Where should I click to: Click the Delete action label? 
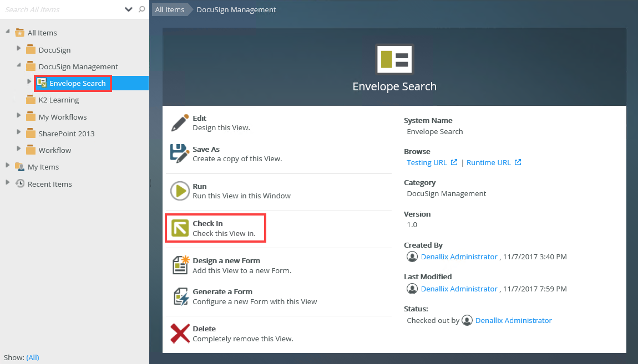[x=204, y=329]
